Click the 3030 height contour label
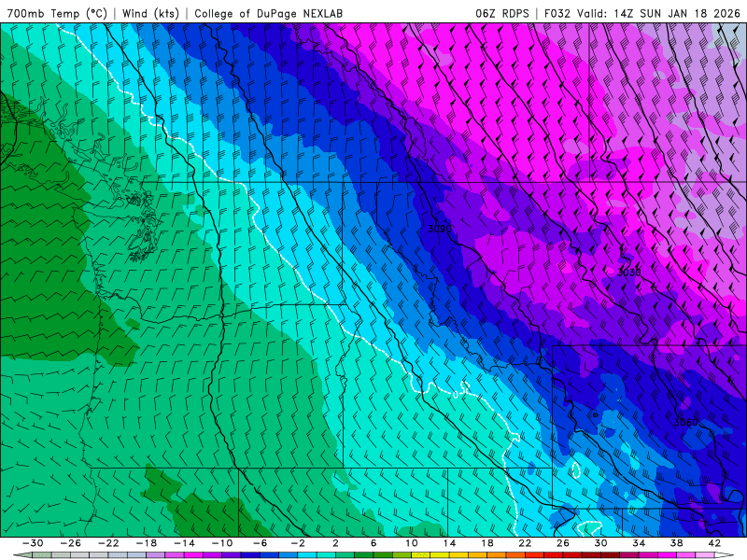The height and width of the screenshot is (560, 747). [628, 273]
